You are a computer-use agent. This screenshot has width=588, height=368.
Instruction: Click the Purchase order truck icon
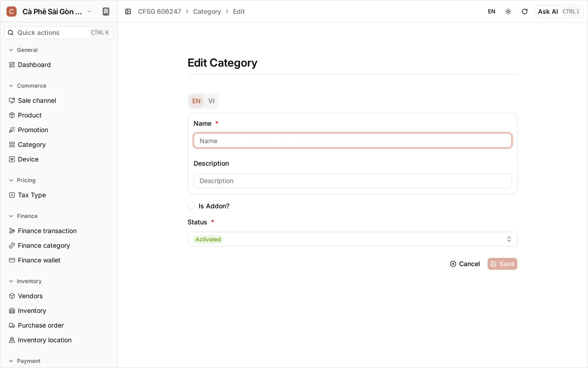12,325
